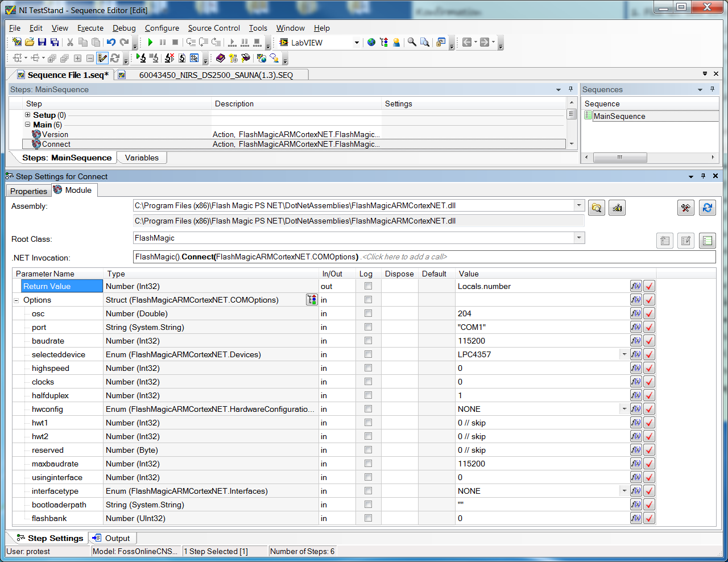Click the edit/configure tools icon near assembly
This screenshot has width=728, height=562.
pos(686,208)
